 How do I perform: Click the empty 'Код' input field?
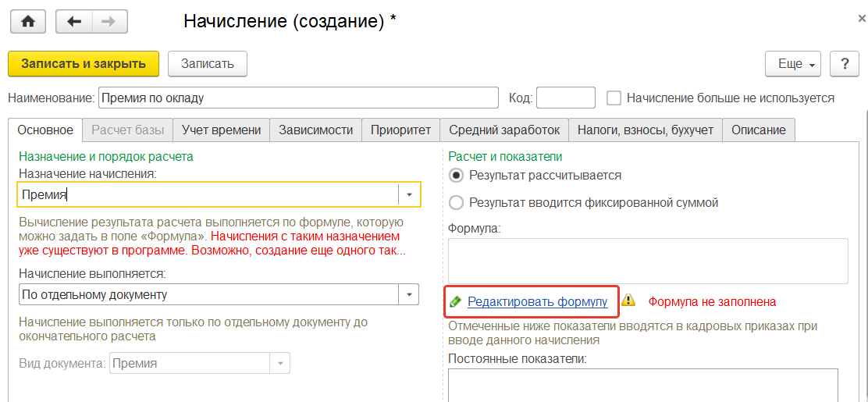click(x=565, y=98)
